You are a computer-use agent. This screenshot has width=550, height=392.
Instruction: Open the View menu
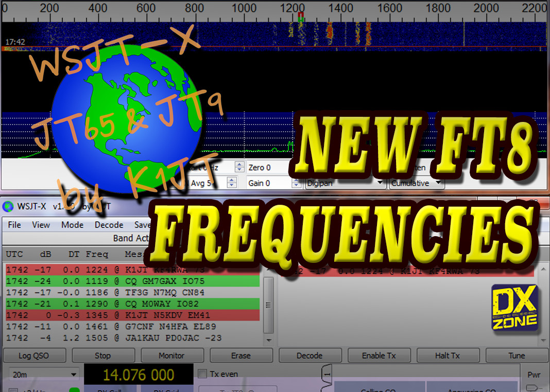[41, 225]
